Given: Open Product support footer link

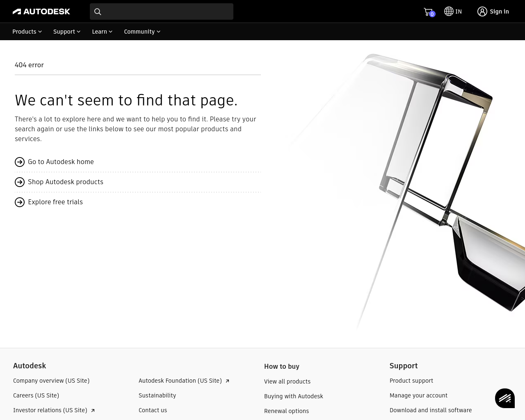Looking at the screenshot, I should pos(411,381).
